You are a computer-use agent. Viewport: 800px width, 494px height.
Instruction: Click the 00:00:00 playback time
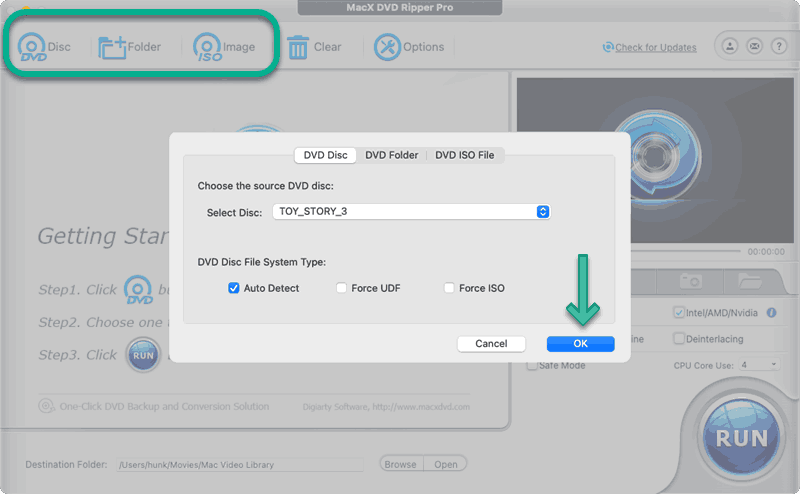click(x=766, y=252)
